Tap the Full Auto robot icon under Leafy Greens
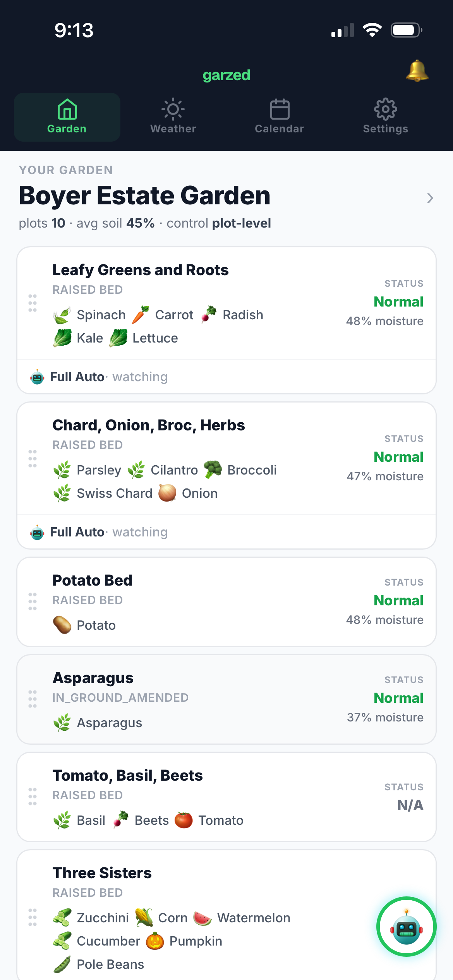Screen dimensions: 453x980 pos(37,377)
